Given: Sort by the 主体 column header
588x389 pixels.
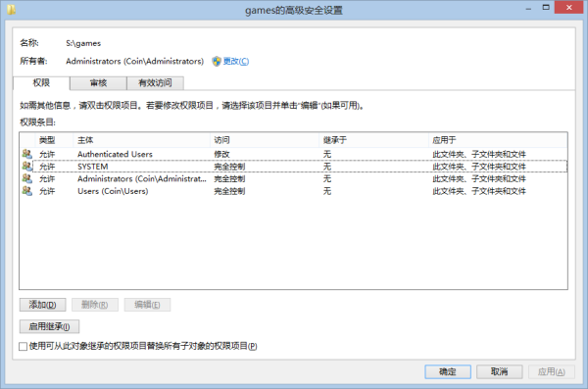Looking at the screenshot, I should (x=142, y=140).
